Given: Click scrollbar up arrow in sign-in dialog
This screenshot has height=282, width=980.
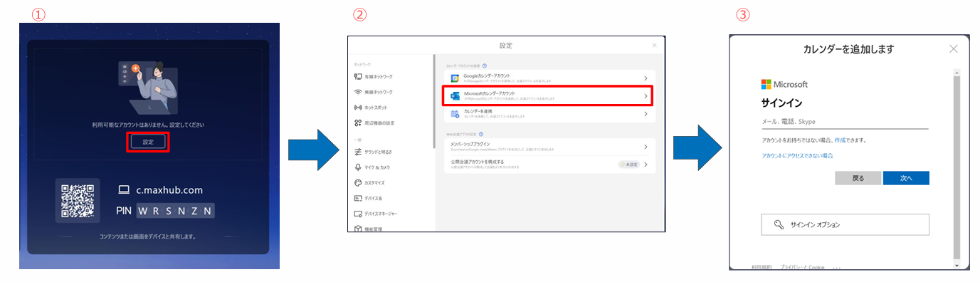Looking at the screenshot, I should point(957,72).
